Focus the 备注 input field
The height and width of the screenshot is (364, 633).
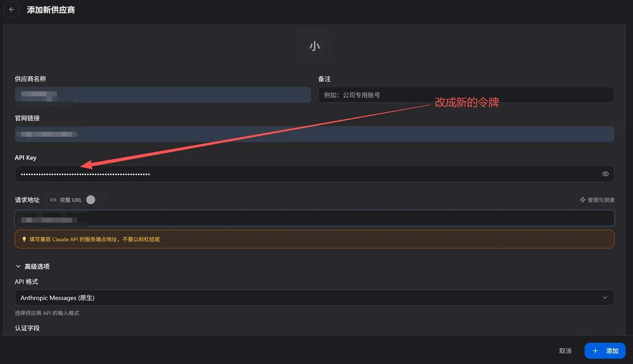click(466, 95)
